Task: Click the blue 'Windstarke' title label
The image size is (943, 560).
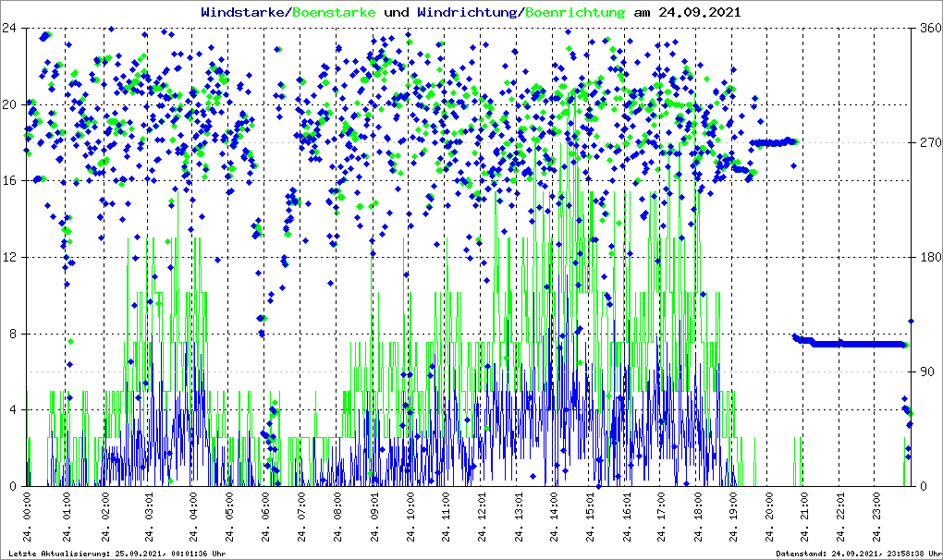Action: (x=244, y=13)
